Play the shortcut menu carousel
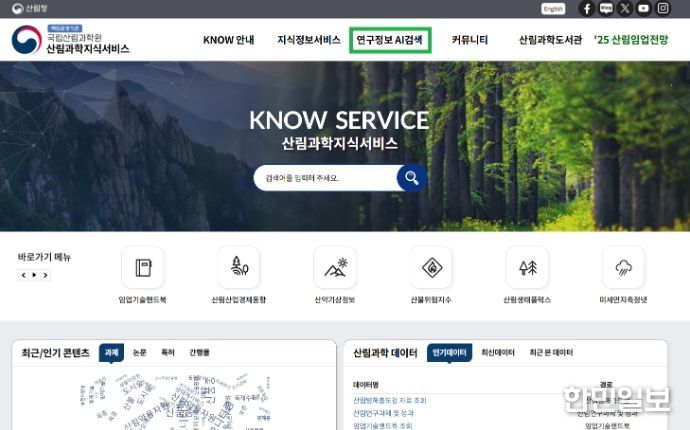This screenshot has height=430, width=690. [34, 275]
